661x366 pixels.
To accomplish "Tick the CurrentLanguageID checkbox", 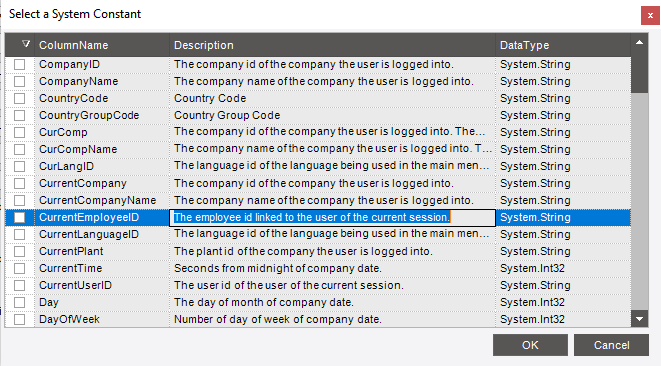I will click(19, 234).
